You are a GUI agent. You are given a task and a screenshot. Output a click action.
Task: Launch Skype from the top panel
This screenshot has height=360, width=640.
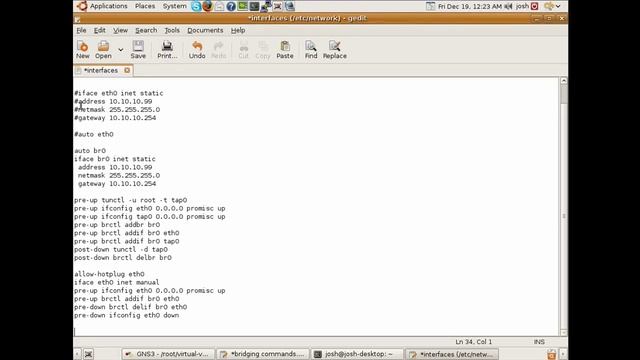196,6
